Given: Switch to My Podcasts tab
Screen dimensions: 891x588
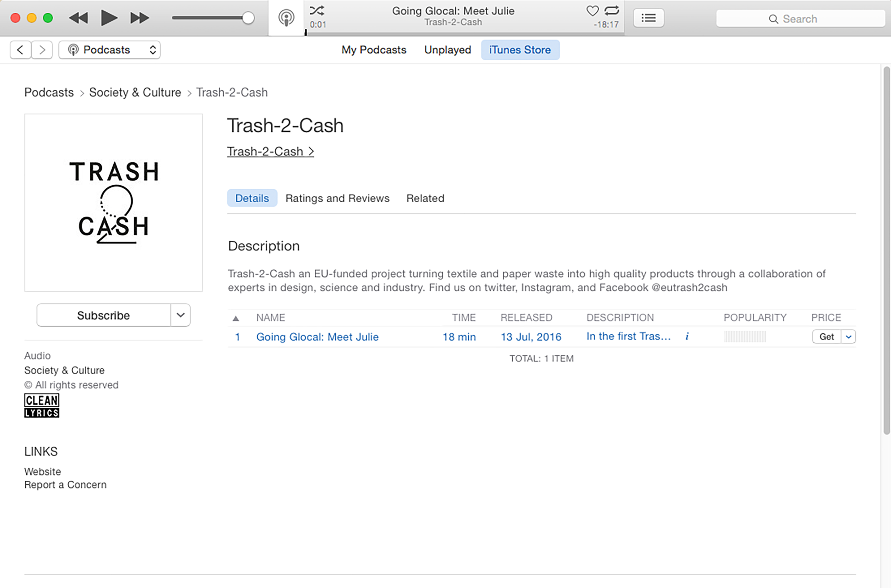Looking at the screenshot, I should 374,50.
